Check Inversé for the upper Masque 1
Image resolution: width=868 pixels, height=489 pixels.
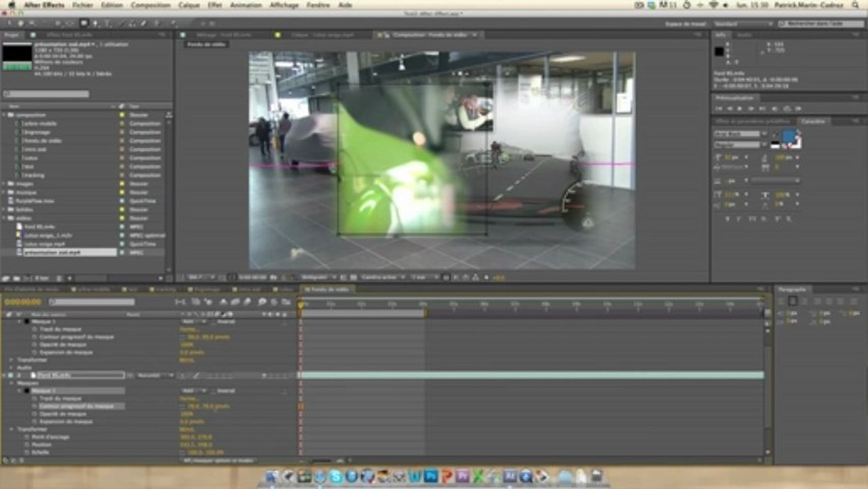click(x=214, y=321)
